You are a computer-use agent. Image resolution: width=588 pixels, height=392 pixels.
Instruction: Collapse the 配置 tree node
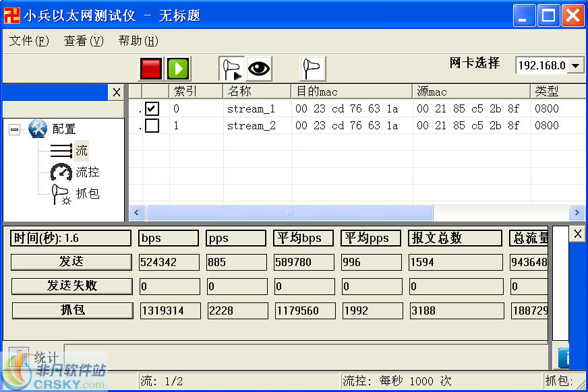pos(15,129)
